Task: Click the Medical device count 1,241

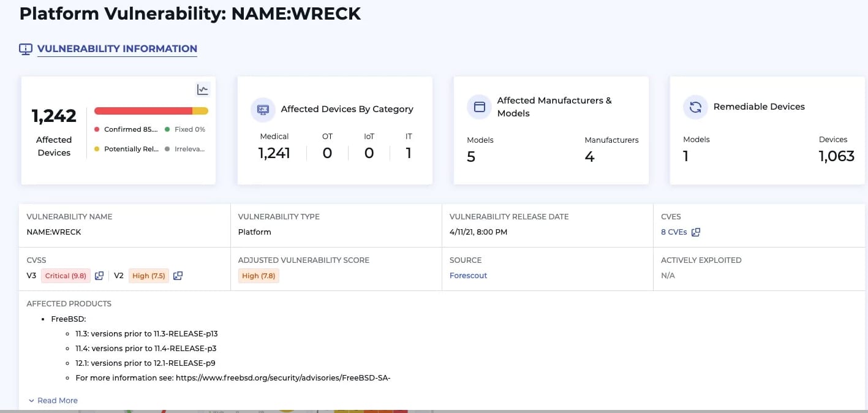Action: pos(274,153)
